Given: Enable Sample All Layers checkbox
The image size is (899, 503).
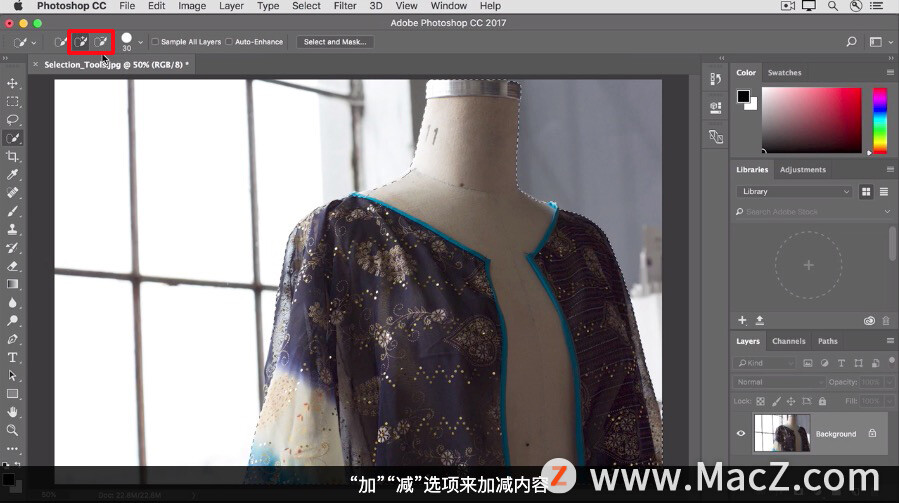Looking at the screenshot, I should click(x=155, y=42).
